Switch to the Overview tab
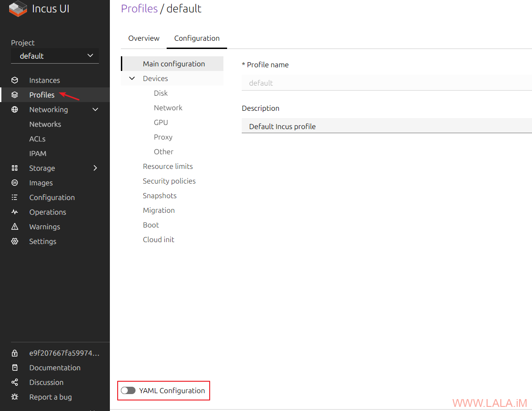The image size is (532, 411). (x=144, y=38)
